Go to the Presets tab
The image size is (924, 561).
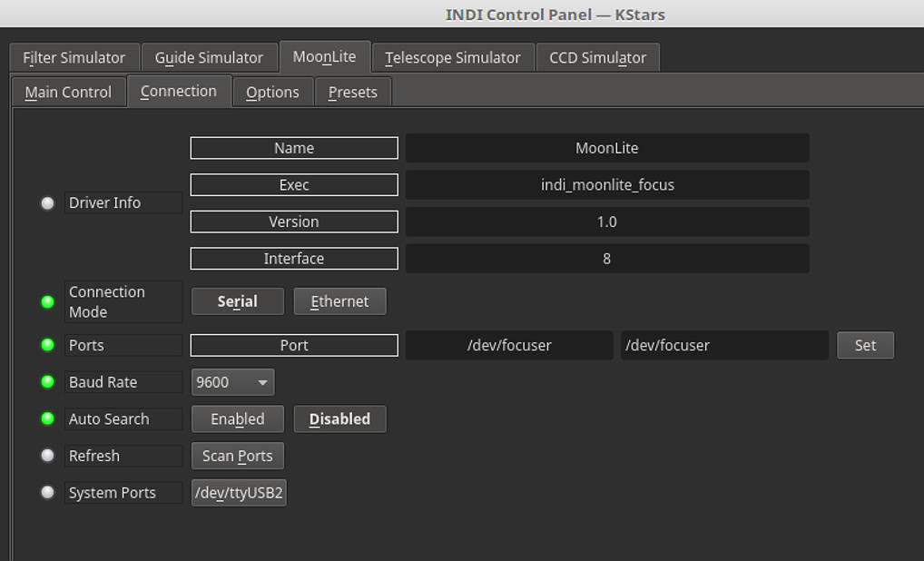click(352, 92)
